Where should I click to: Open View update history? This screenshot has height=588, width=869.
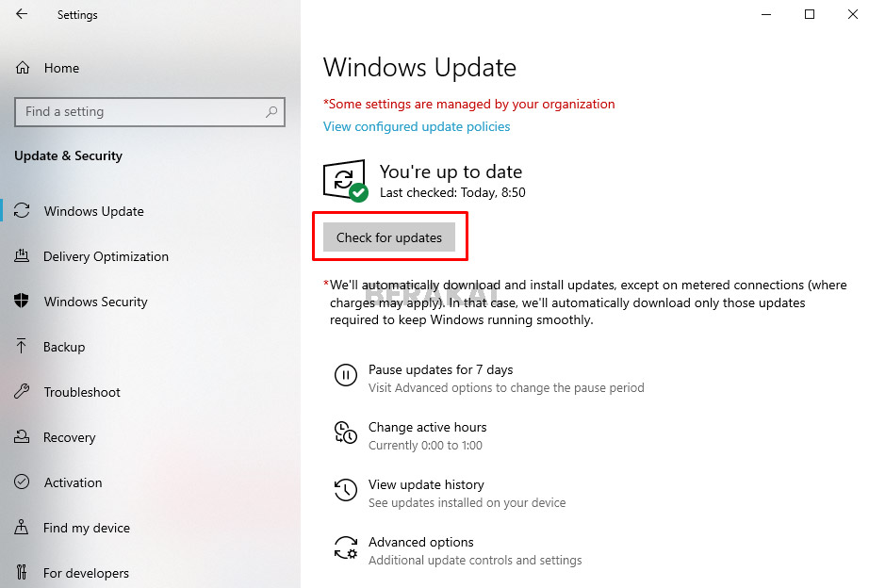426,485
